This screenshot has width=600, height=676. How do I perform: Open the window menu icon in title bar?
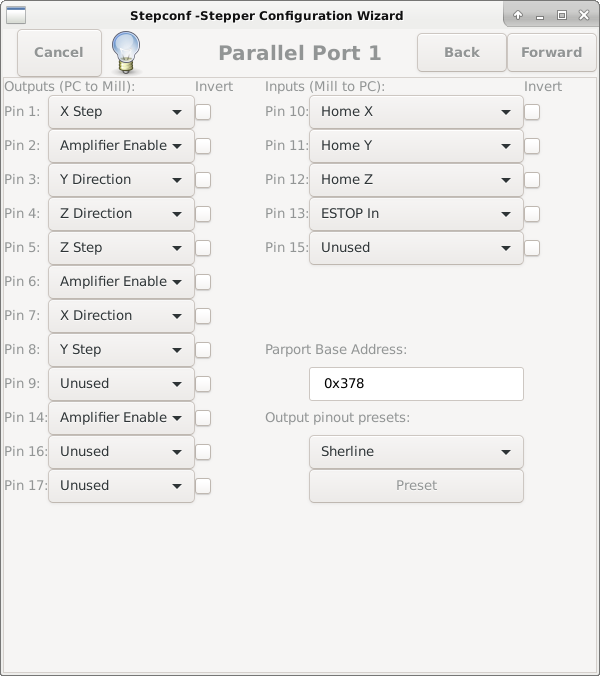(x=16, y=15)
